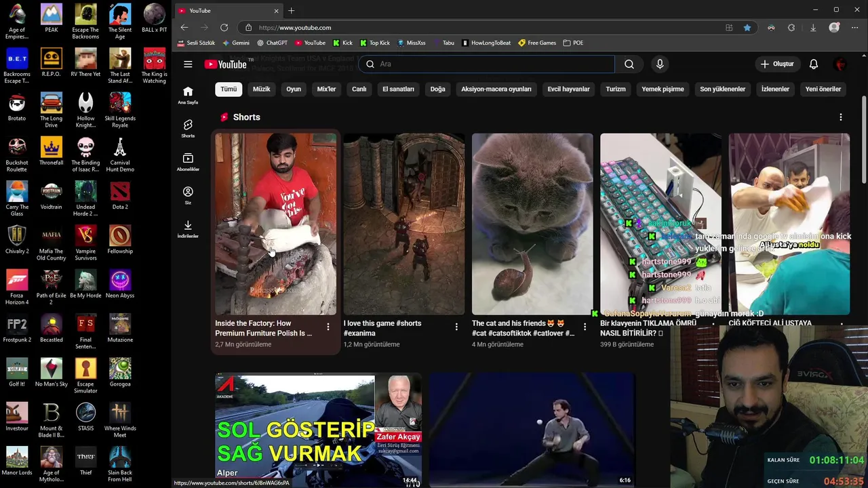Open the YouTube hamburger guide menu

click(188, 64)
